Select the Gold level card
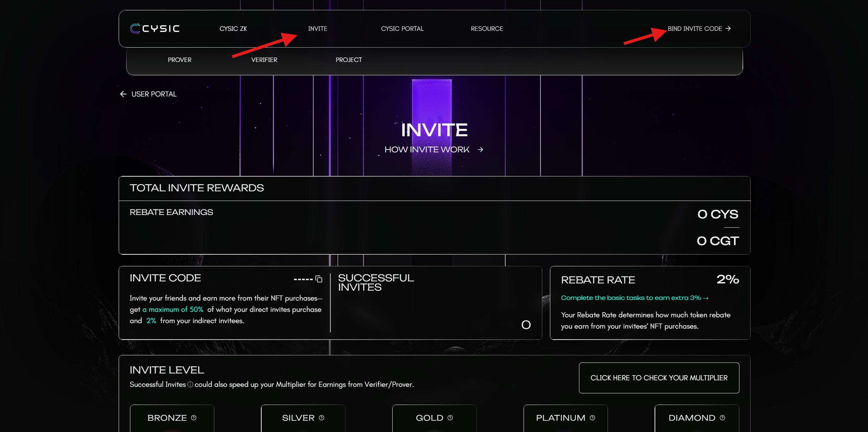This screenshot has height=432, width=868. pos(434,418)
